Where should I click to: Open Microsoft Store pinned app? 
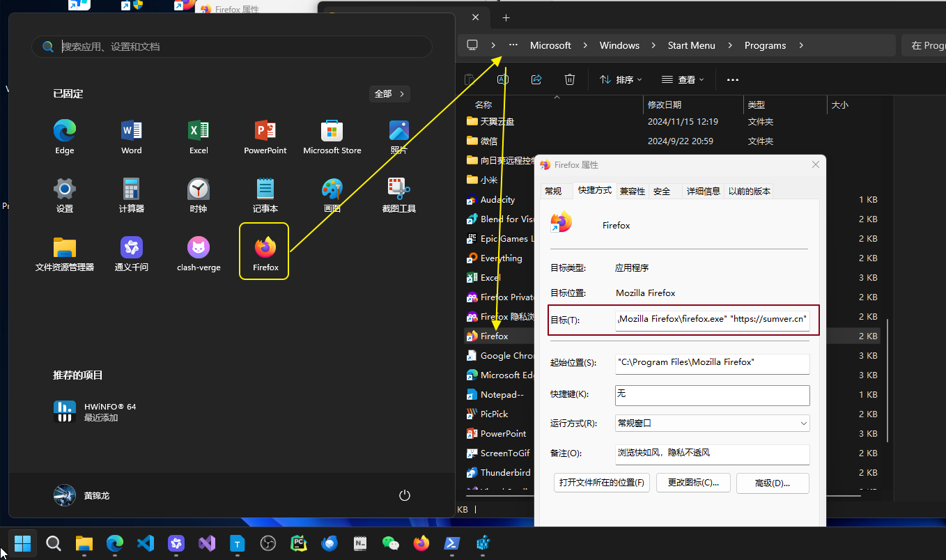click(x=332, y=137)
